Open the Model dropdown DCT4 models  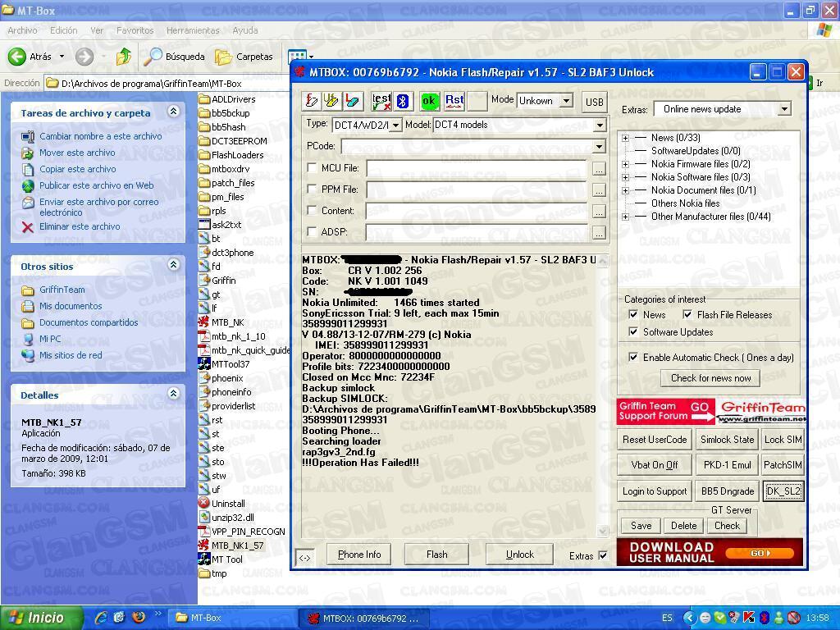pos(600,125)
